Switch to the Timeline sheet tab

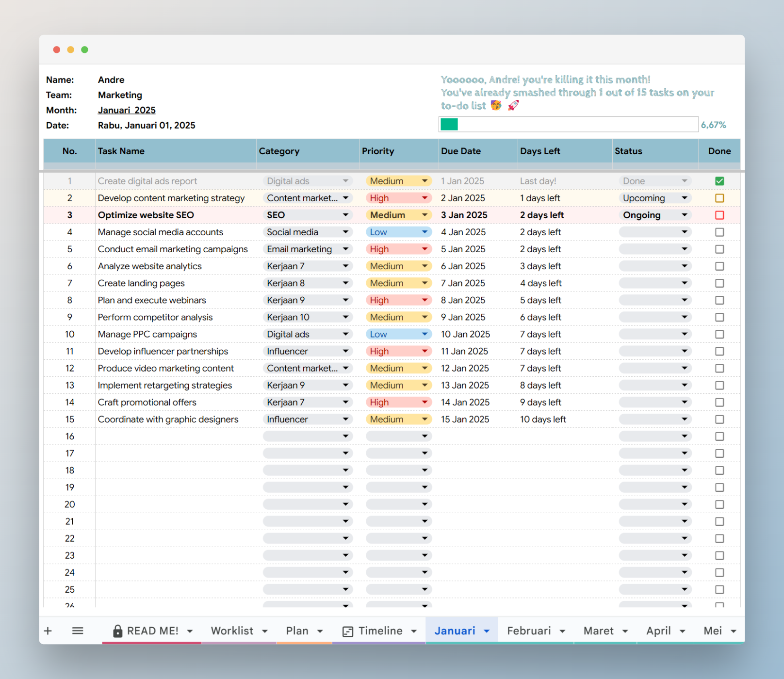tap(380, 631)
